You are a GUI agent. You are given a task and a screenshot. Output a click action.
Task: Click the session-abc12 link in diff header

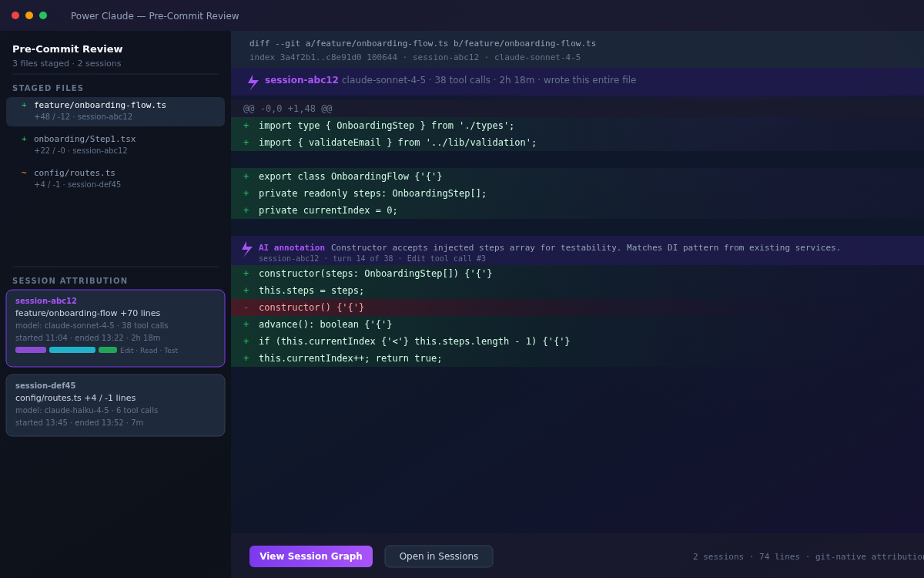coord(302,80)
